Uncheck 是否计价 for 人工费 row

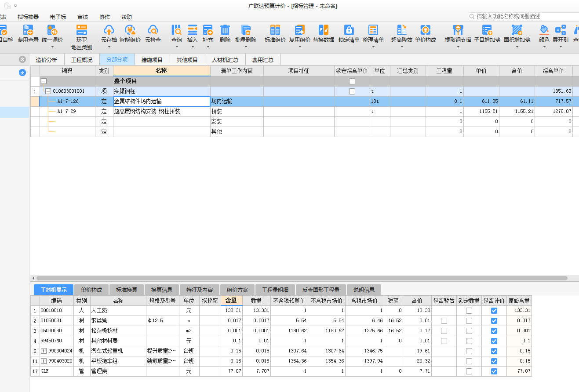(x=494, y=310)
